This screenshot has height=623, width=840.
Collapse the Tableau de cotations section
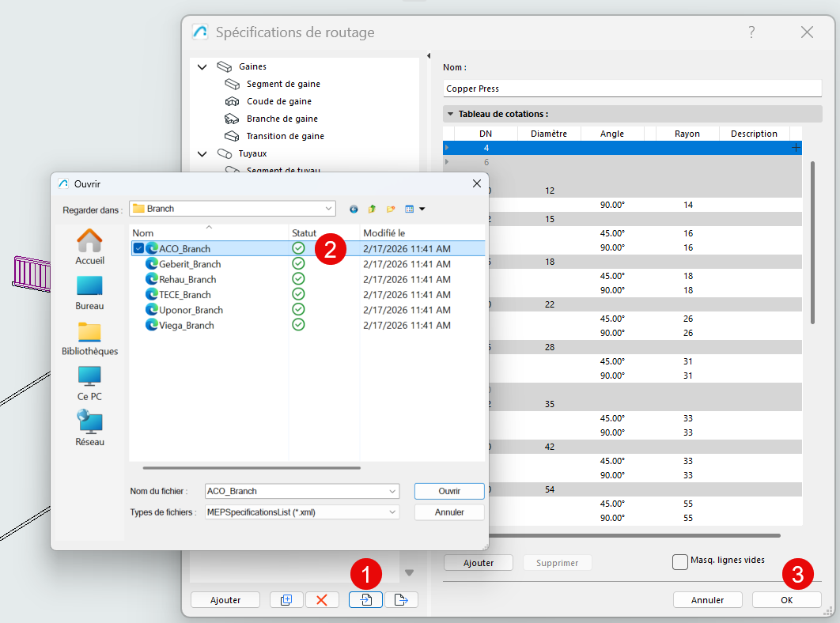coord(450,114)
